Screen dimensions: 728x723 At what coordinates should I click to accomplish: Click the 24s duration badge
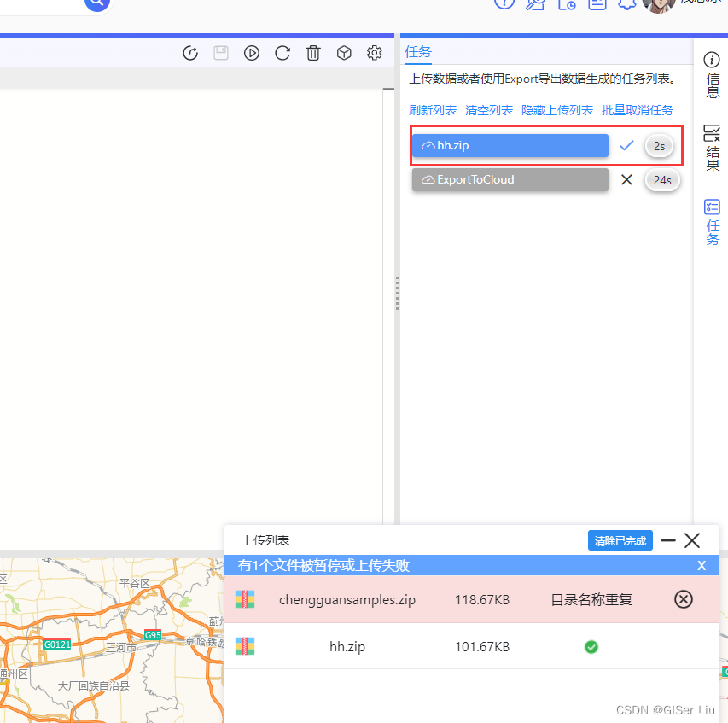tap(662, 180)
